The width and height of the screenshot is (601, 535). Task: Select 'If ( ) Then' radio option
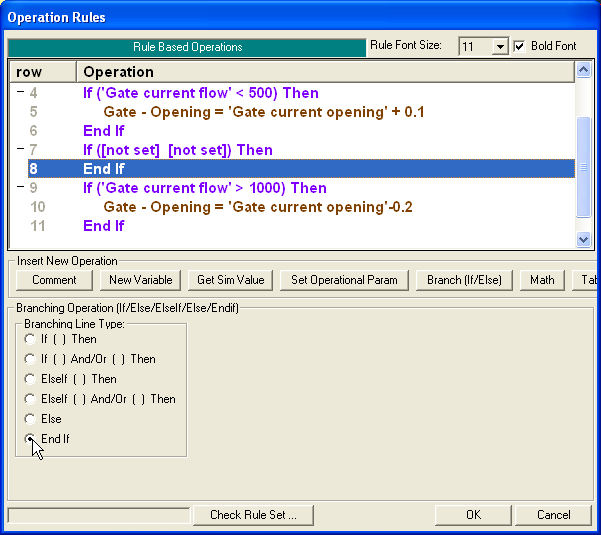click(29, 339)
